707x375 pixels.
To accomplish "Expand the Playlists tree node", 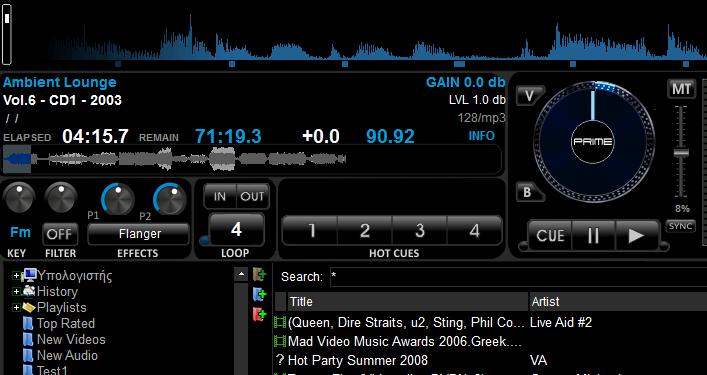I will tap(16, 307).
